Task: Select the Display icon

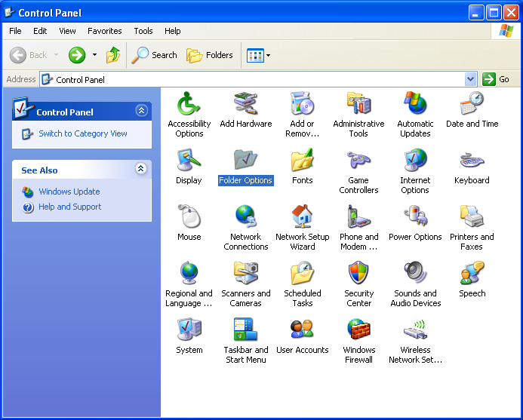Action: point(189,160)
